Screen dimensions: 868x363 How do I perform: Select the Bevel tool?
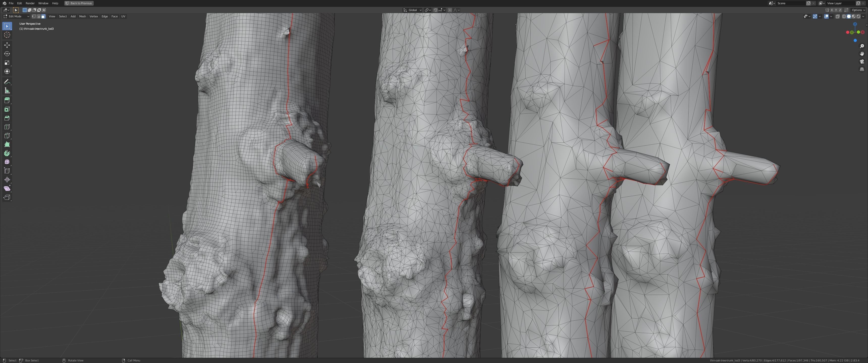click(x=7, y=118)
